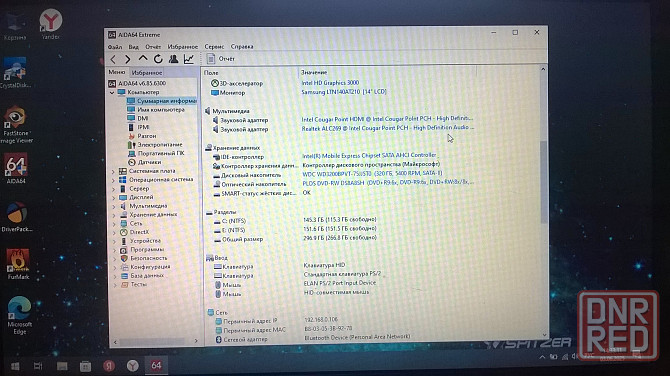
Task: Open the Справка menu
Action: tap(242, 47)
